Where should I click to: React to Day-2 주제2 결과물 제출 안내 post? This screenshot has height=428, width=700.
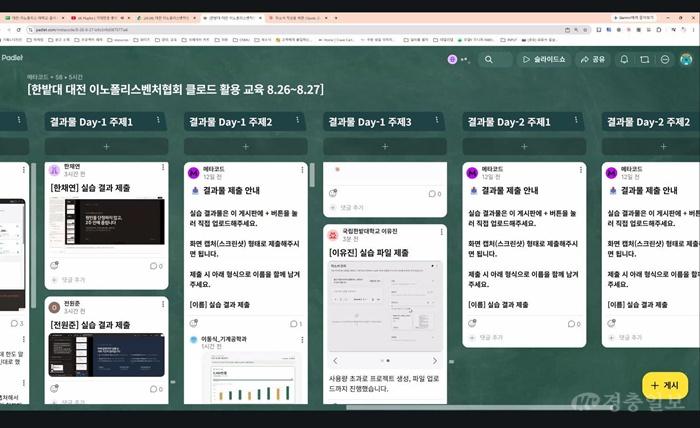click(612, 323)
